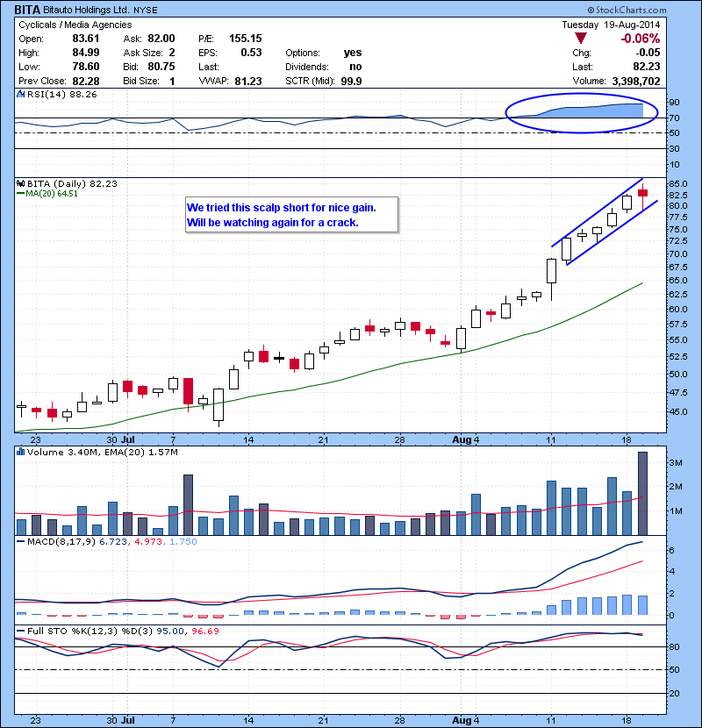Click the tallest volume bar on Aug 19
This screenshot has width=702, height=728.
(x=643, y=494)
